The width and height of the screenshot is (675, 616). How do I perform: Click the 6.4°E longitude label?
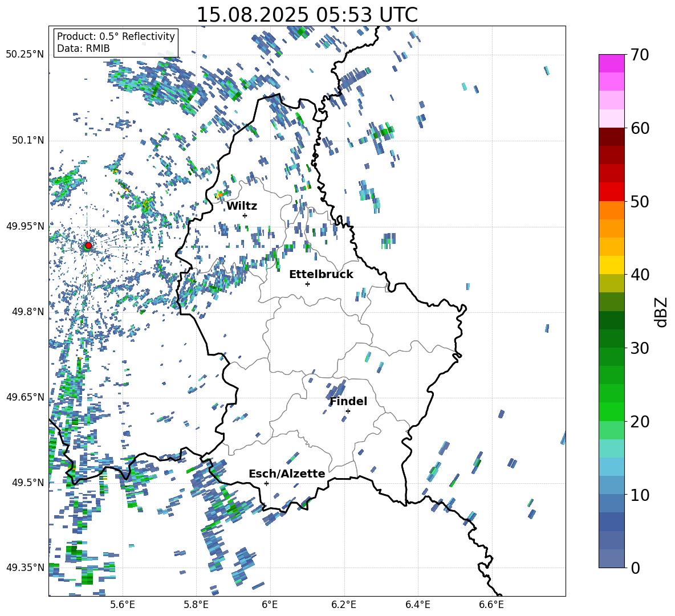418,605
